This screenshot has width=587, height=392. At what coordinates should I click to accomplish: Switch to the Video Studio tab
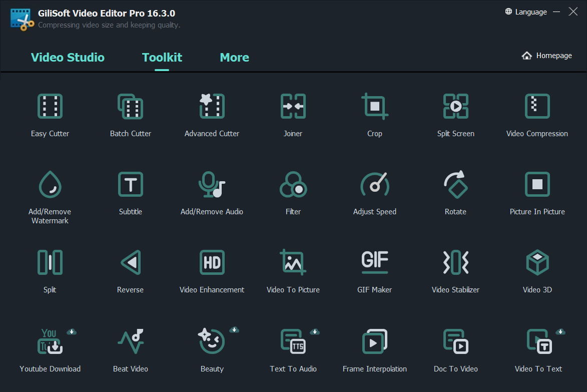[x=68, y=57]
